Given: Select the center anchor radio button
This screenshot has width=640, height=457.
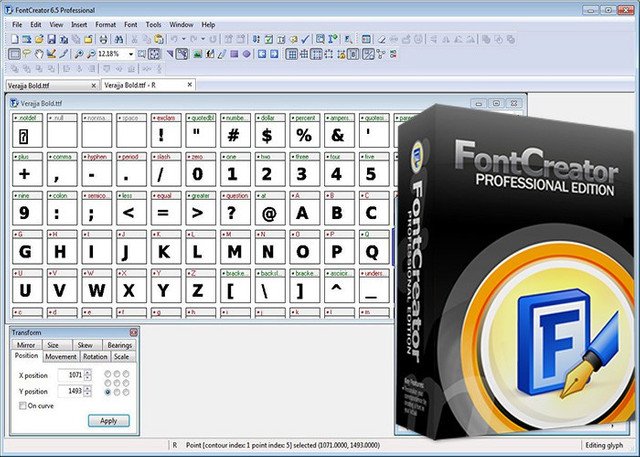Looking at the screenshot, I should (x=117, y=383).
